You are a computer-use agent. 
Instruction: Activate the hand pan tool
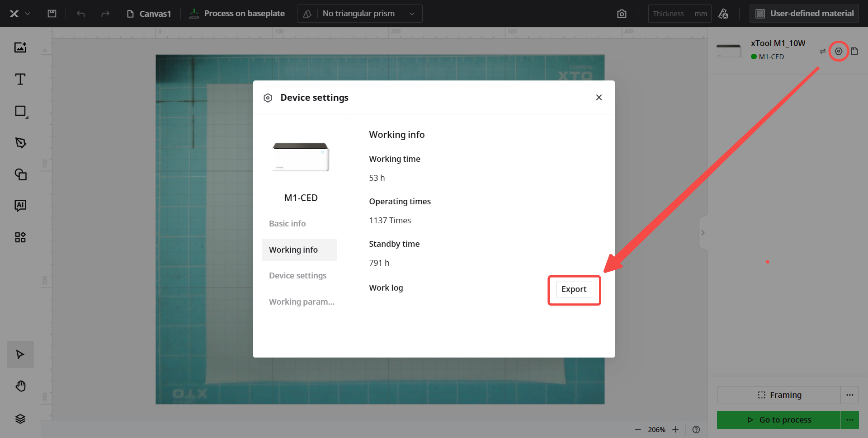click(20, 386)
